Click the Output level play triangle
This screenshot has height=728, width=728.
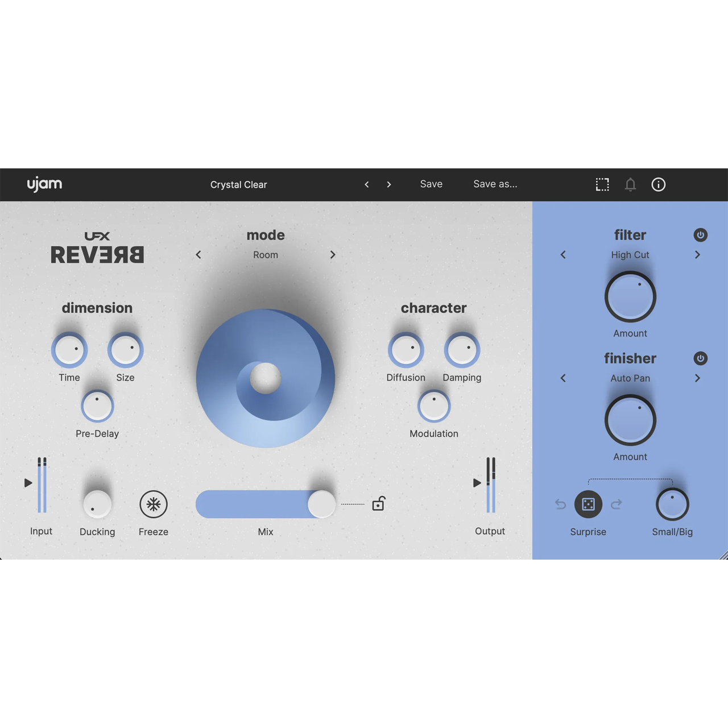[x=477, y=483]
